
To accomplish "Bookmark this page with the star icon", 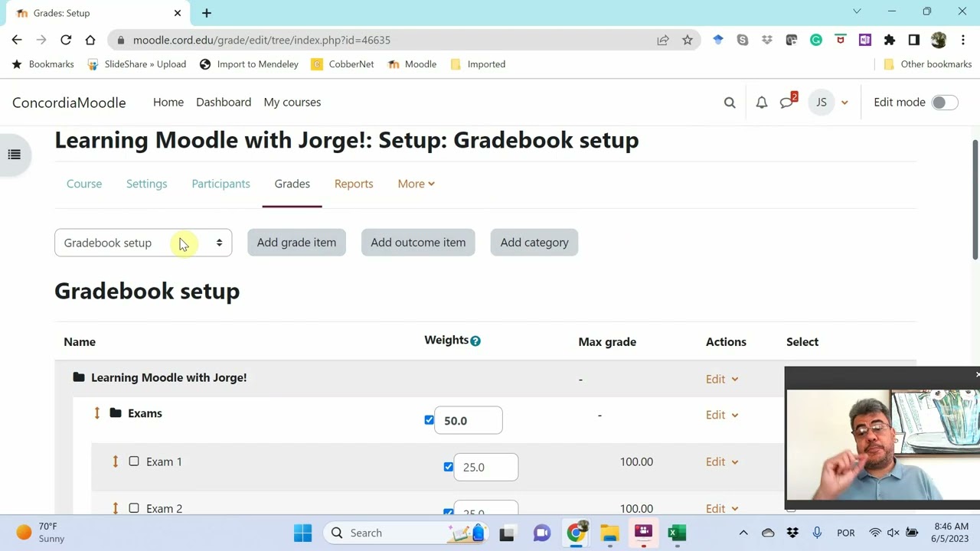I will (688, 40).
